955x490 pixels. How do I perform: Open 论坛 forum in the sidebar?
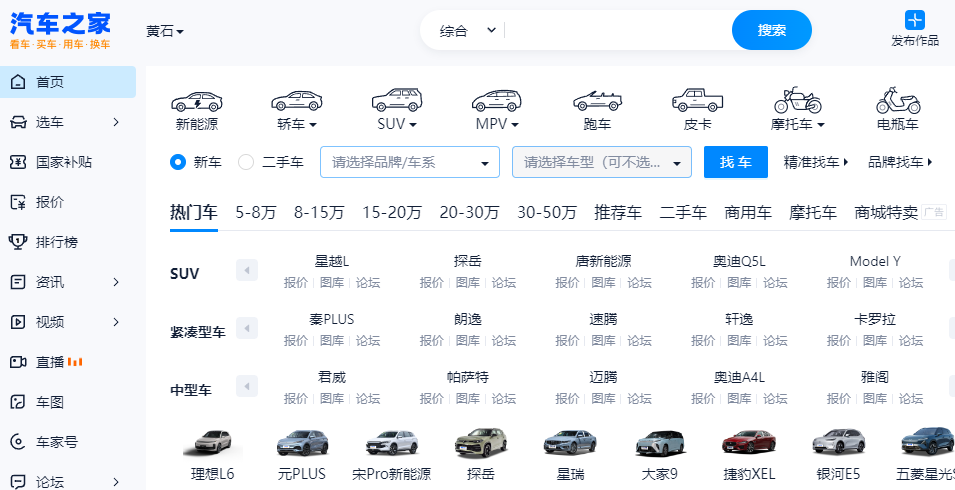click(68, 482)
